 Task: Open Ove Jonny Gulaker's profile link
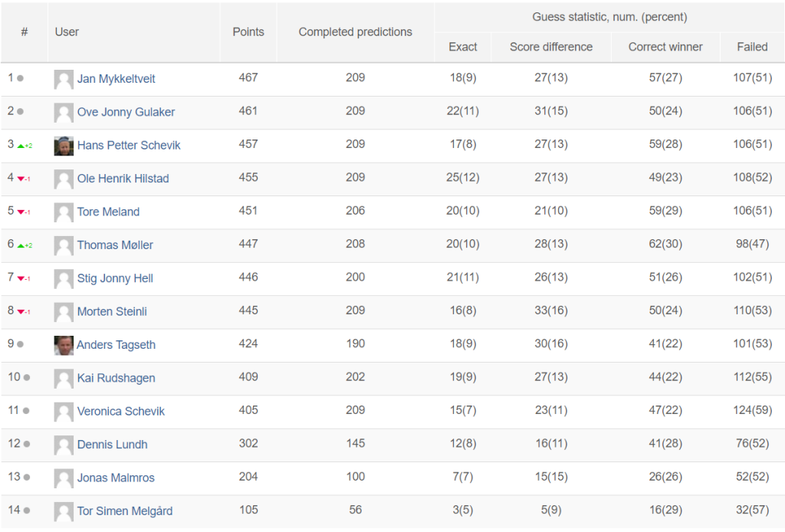[x=126, y=112]
